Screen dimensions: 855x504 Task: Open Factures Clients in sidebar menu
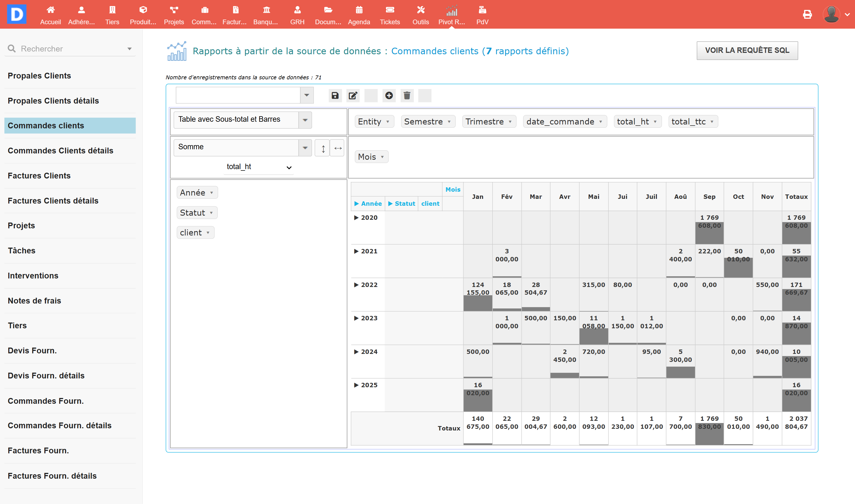tap(39, 176)
